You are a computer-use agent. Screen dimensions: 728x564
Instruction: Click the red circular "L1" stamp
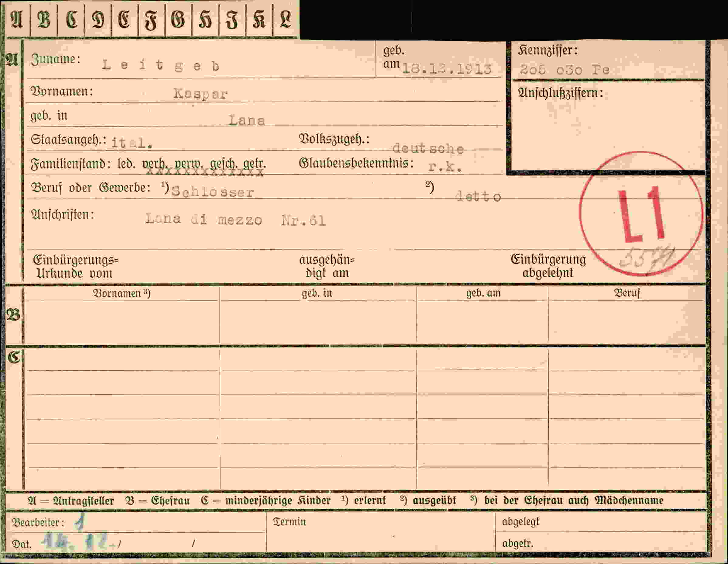tap(641, 213)
